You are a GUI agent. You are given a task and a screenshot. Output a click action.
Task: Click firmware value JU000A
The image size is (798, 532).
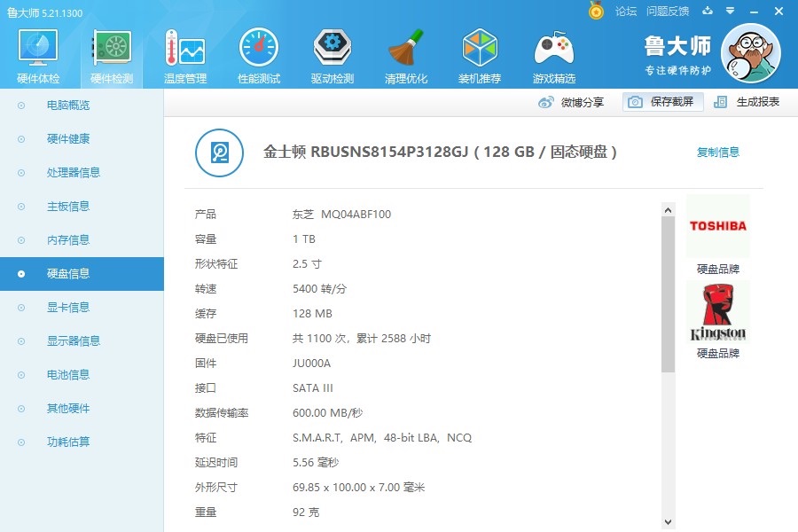pos(311,364)
